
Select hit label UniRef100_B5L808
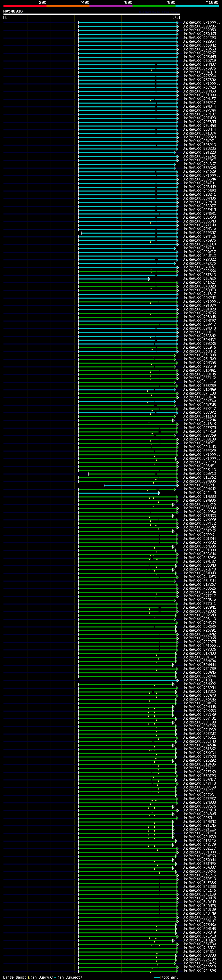199,355
